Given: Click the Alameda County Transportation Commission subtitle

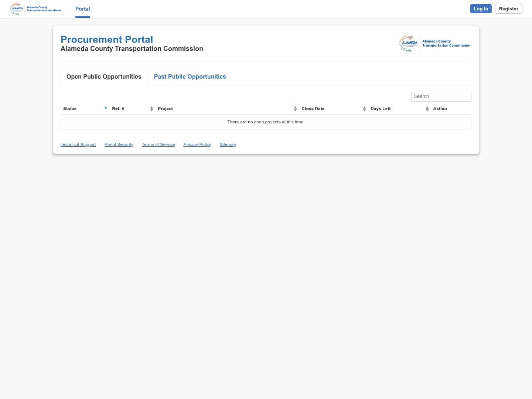Looking at the screenshot, I should coord(132,49).
